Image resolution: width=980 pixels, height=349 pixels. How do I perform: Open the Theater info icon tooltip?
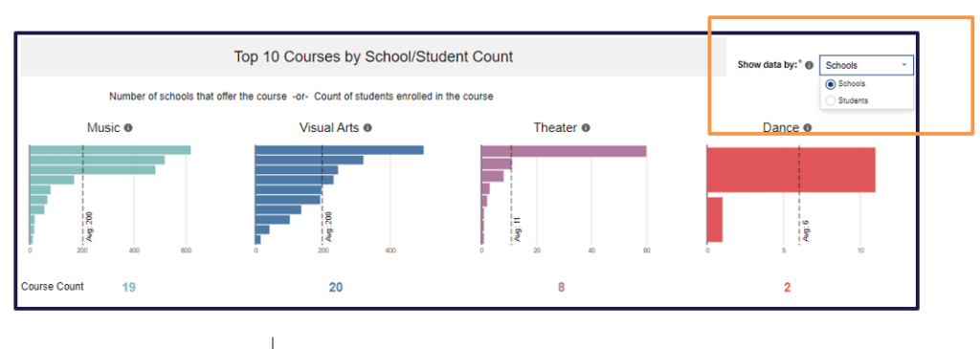click(586, 128)
